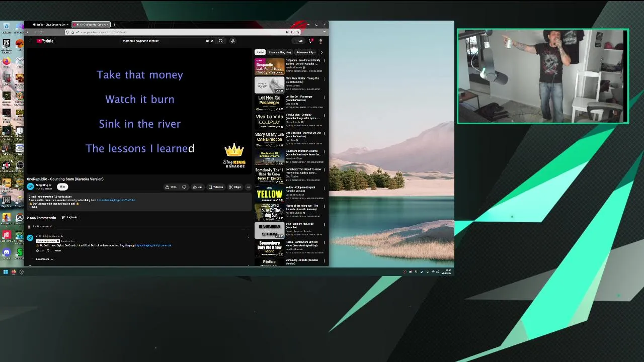This screenshot has height=362, width=644.
Task: Select the Kaikki filter chip
Action: click(260, 52)
